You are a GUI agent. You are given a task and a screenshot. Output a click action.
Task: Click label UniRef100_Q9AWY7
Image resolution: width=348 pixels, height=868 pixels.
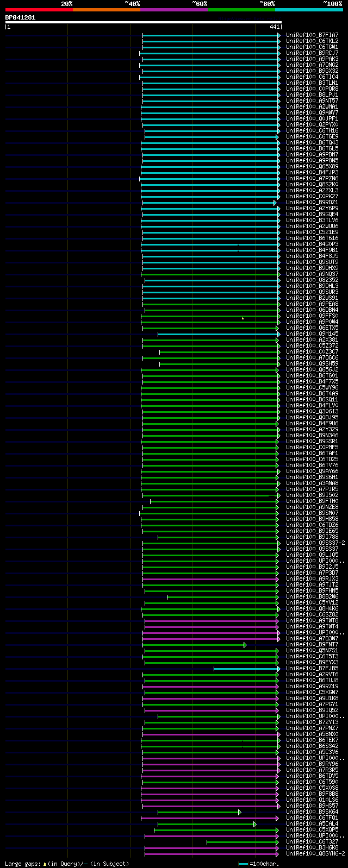pyautogui.click(x=312, y=112)
